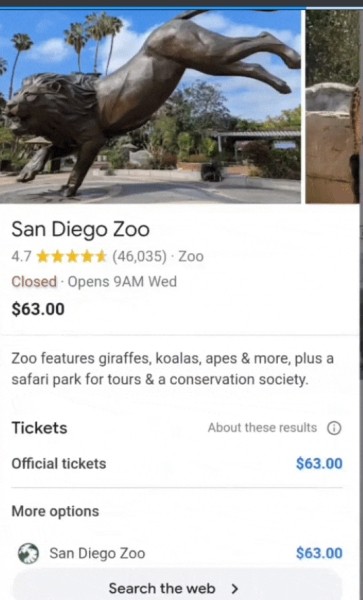This screenshot has height=600, width=363.
Task: Click the Tickets section heading
Action: pos(39,428)
